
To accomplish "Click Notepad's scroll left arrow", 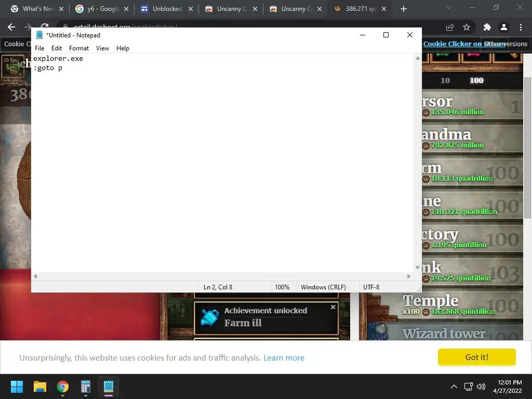I will click(35, 276).
